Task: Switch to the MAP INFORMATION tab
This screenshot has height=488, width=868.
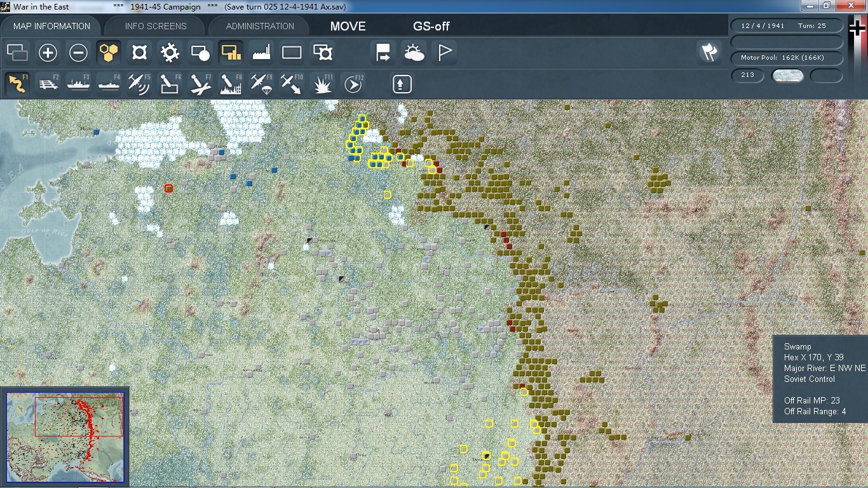Action: click(51, 26)
